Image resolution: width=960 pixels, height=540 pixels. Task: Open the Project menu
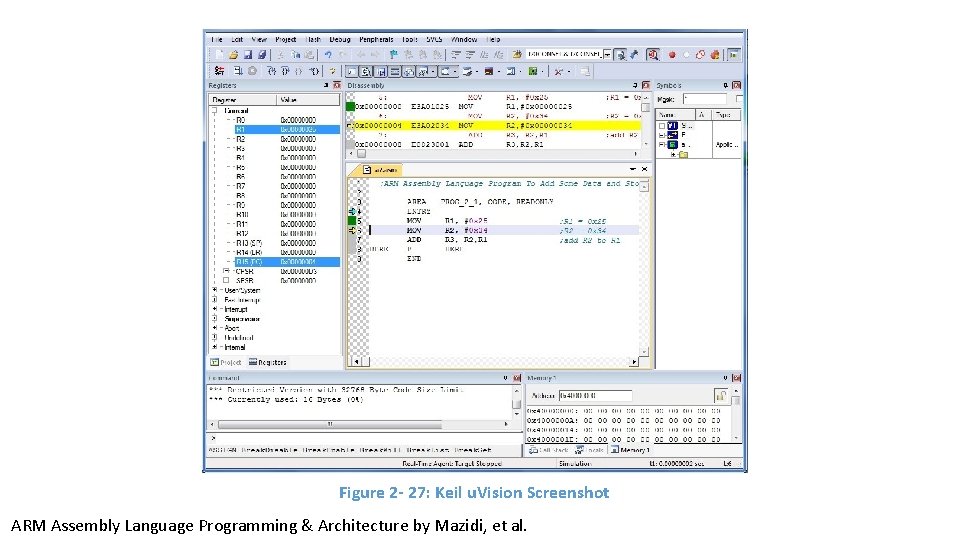285,39
